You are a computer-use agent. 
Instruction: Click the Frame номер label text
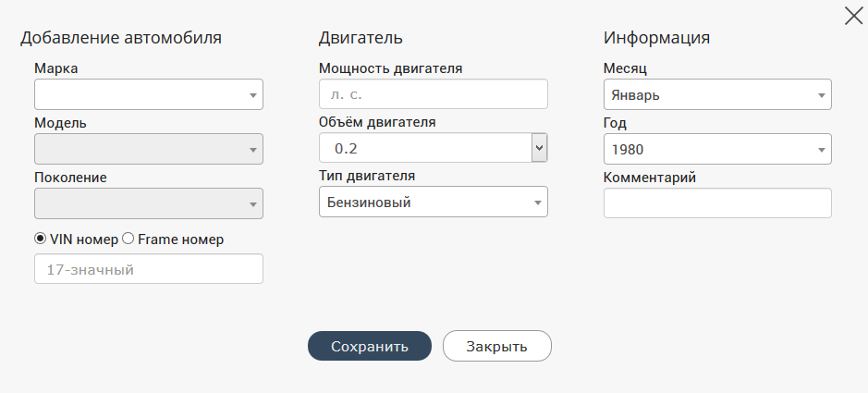(180, 239)
